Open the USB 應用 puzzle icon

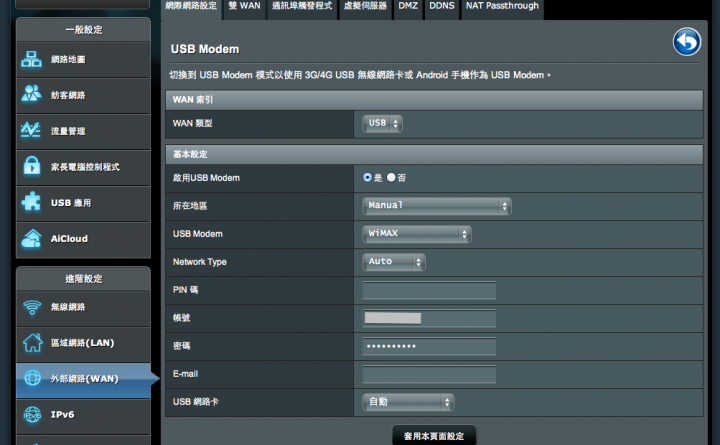point(31,202)
